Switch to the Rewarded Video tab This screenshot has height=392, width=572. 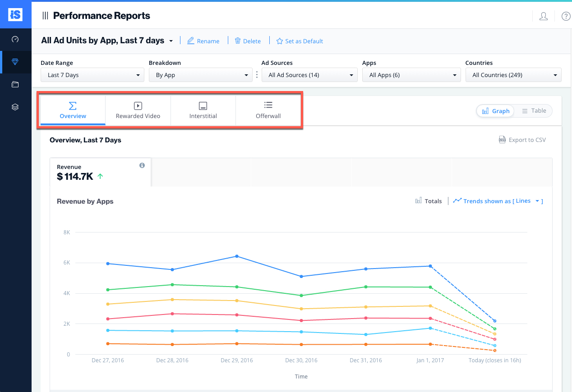138,110
